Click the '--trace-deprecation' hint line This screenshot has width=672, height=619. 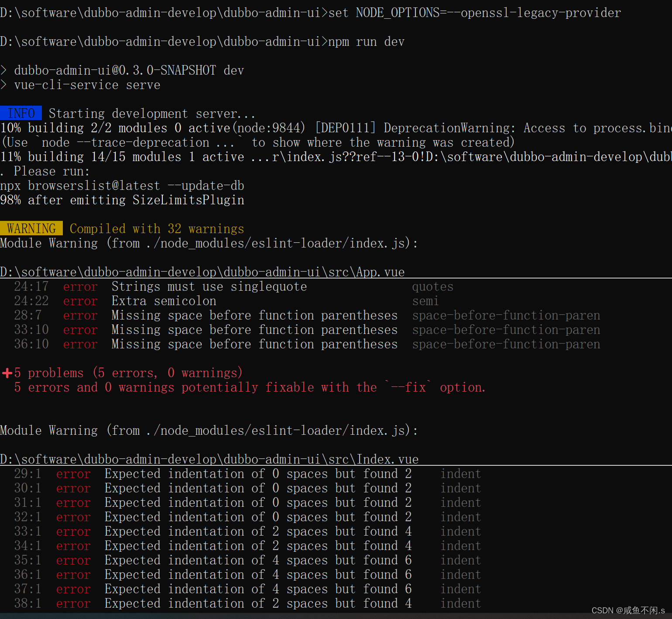click(257, 142)
